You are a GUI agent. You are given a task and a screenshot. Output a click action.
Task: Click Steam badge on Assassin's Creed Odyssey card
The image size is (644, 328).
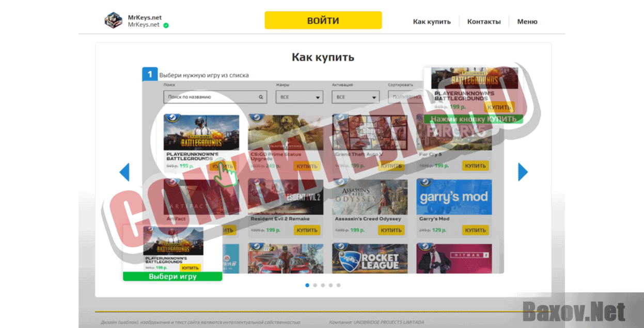[x=341, y=183]
